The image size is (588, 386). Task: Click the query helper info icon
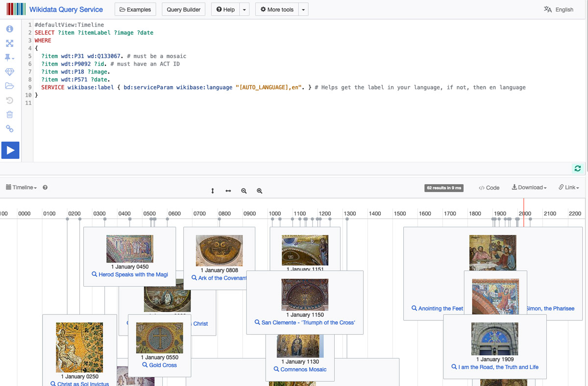tap(9, 29)
